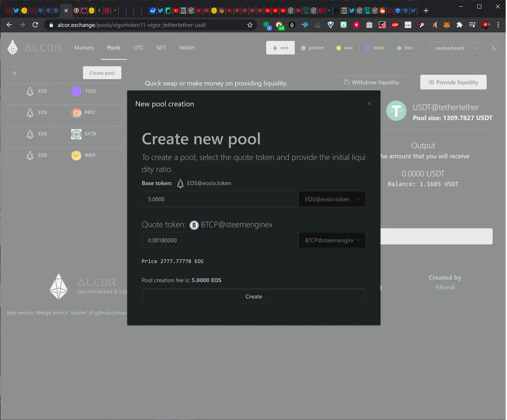The width and height of the screenshot is (507, 420).
Task: Open the Wallet page
Action: 187,48
